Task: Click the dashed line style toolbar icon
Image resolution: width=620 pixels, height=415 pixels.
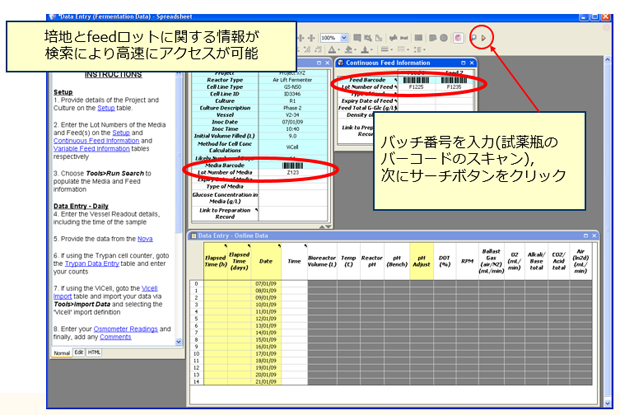Action: click(401, 49)
